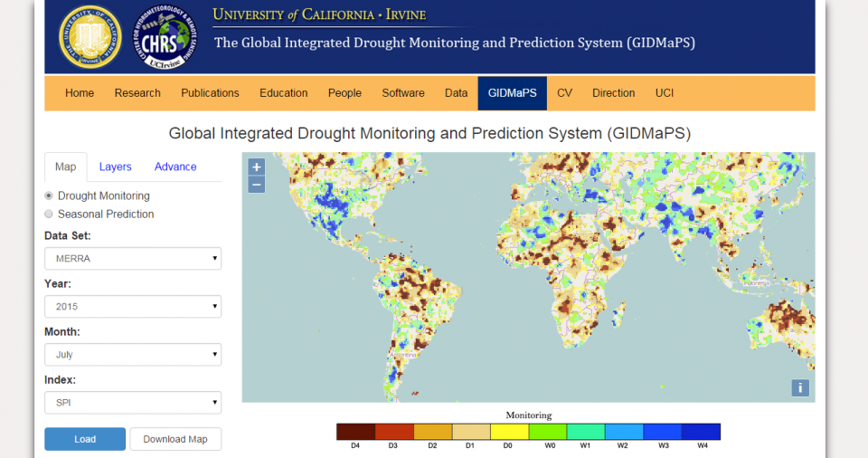
Task: Zoom out of the map with minus button
Action: [256, 185]
